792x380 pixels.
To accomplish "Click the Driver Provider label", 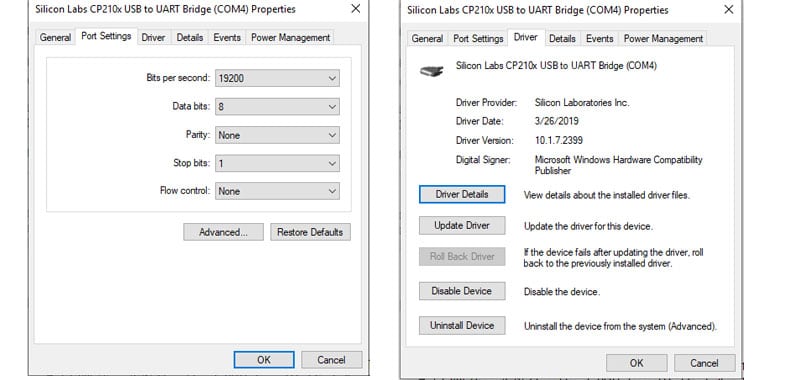I will tap(486, 103).
